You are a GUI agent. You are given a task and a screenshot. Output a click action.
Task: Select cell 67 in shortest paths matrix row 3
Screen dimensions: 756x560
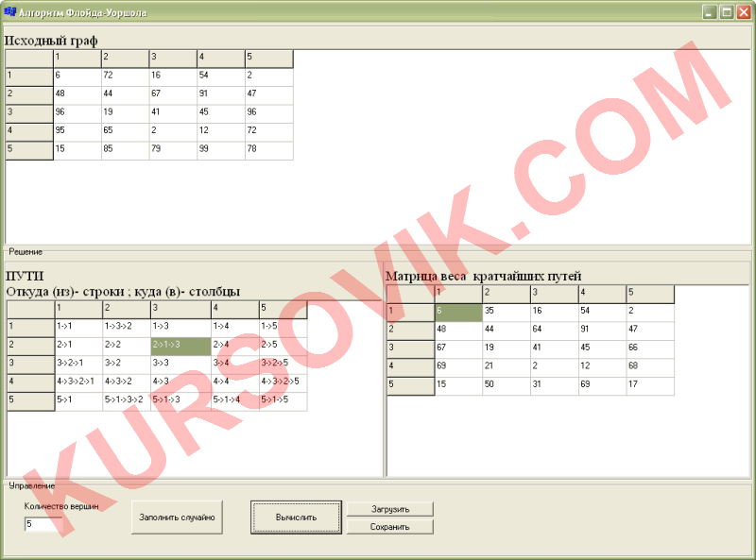click(x=458, y=349)
